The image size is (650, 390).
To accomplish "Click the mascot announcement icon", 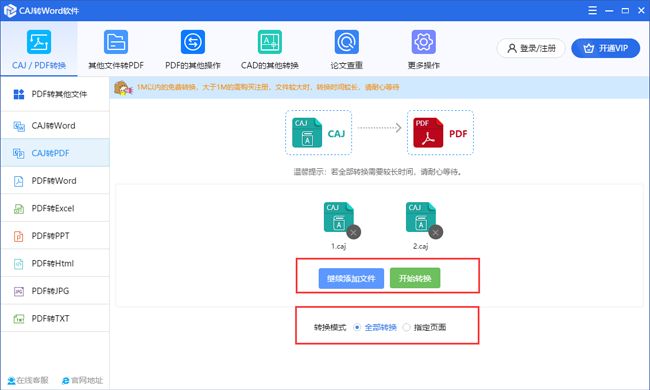I will coord(123,88).
